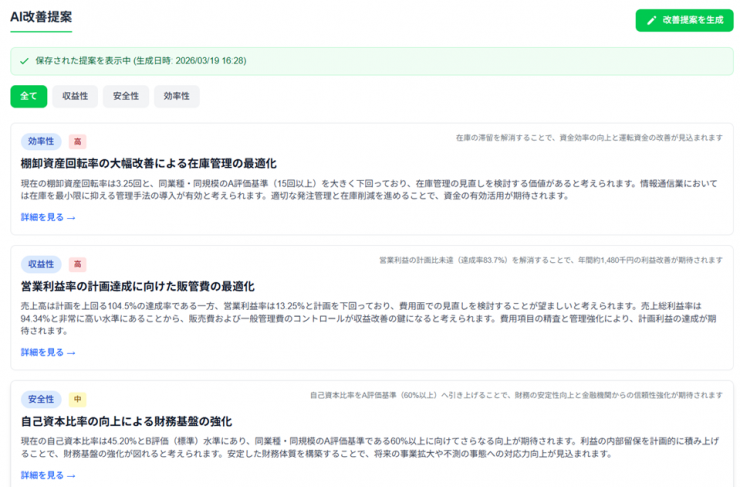Viewport: 740px width, 487px height.
Task: Click the checkmark icon in the saved notice
Action: coord(24,61)
